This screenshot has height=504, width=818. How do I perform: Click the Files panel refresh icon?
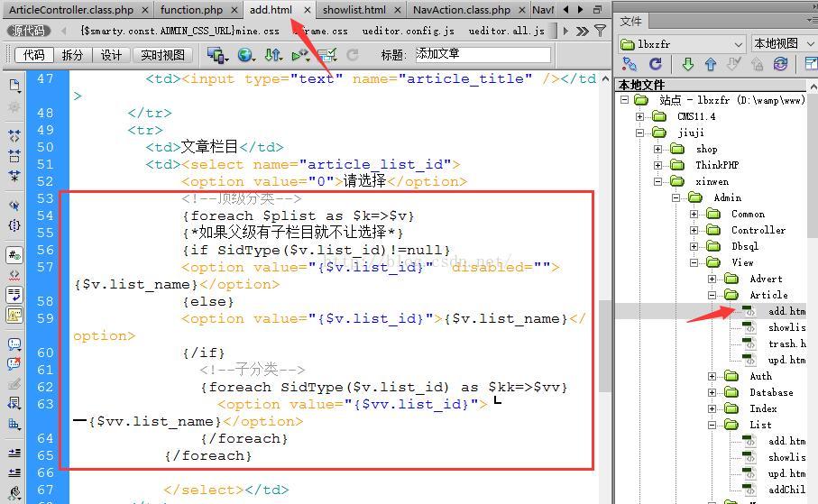point(656,64)
